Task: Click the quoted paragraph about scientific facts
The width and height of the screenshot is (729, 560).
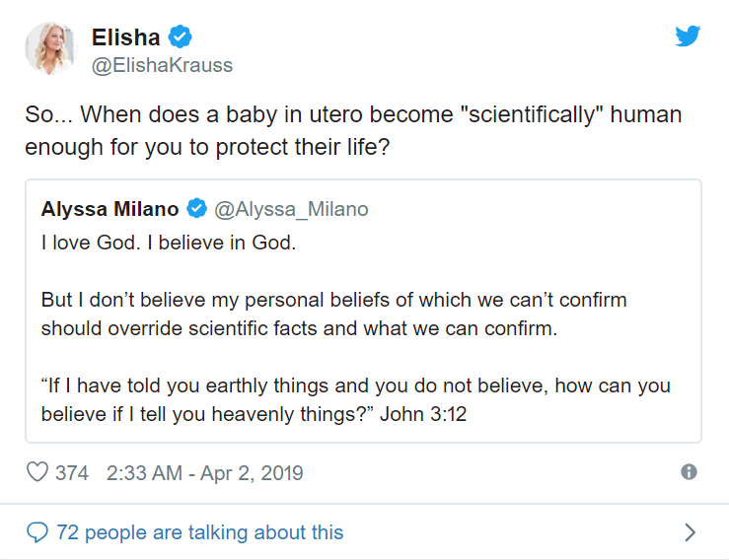Action: click(333, 314)
